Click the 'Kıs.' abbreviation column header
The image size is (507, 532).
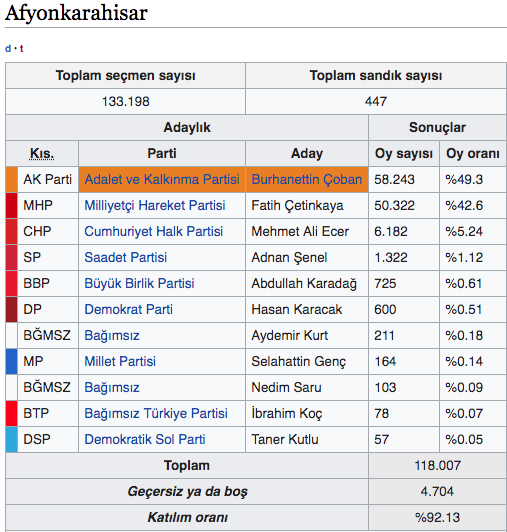[42, 154]
